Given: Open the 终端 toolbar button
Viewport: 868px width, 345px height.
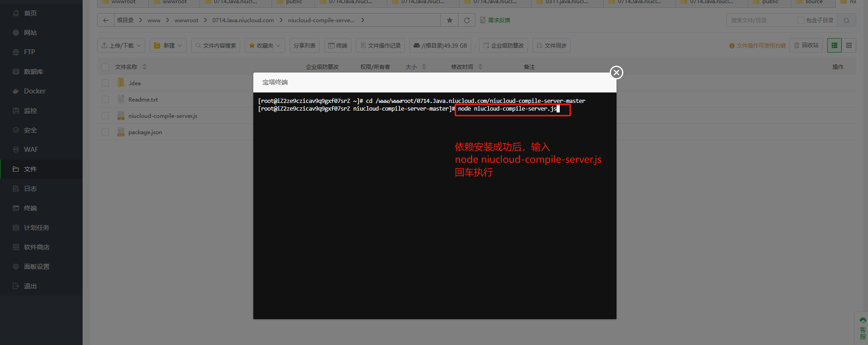Looking at the screenshot, I should 338,46.
